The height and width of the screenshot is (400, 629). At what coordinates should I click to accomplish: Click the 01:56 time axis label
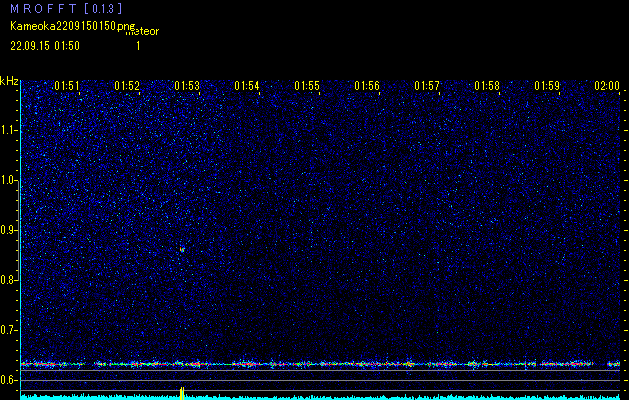pos(367,85)
